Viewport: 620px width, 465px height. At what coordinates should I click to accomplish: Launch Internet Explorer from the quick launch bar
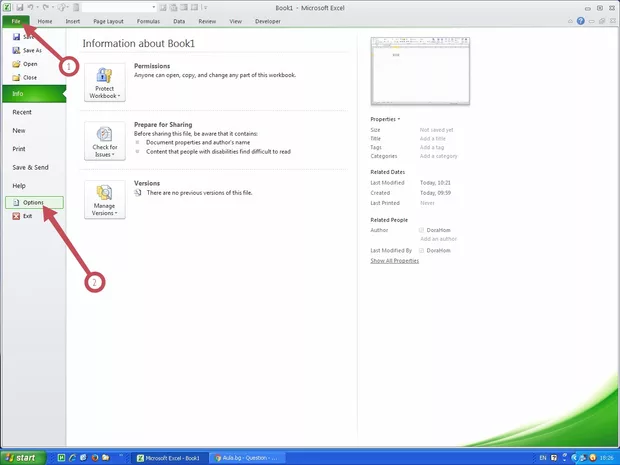coord(72,458)
